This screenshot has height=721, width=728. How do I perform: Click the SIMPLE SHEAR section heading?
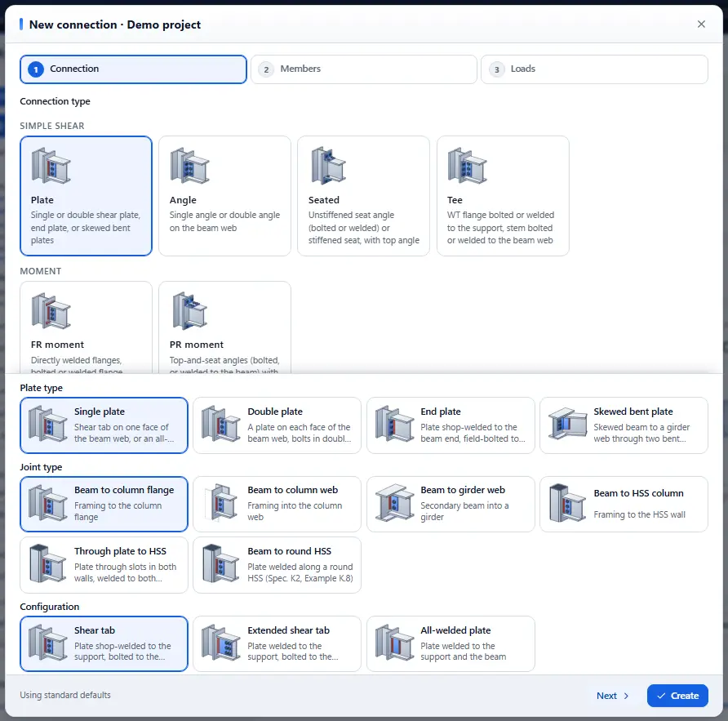pyautogui.click(x=52, y=126)
